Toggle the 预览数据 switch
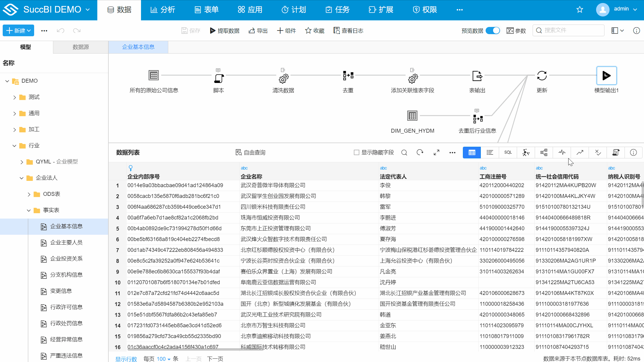Screen dimensions: 644x362 tap(493, 31)
